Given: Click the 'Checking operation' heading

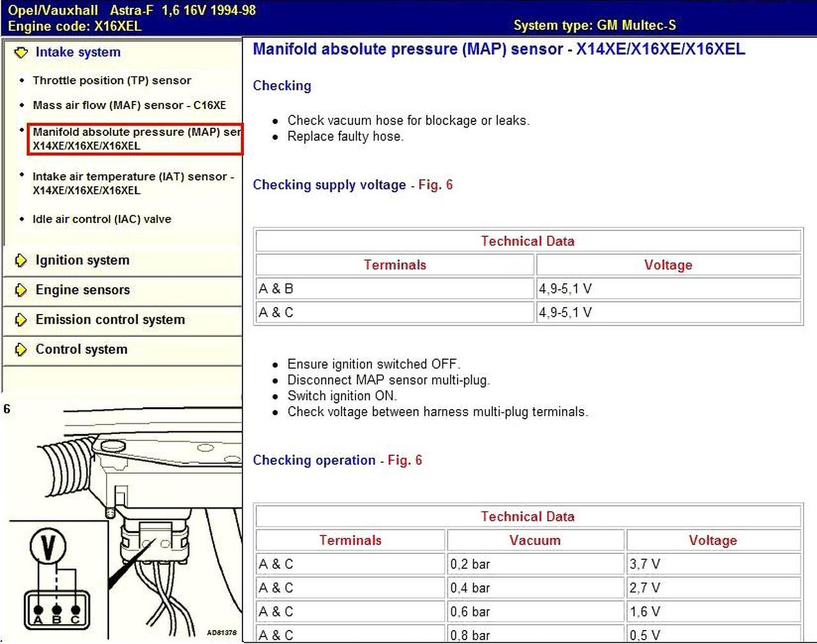Looking at the screenshot, I should 314,461.
